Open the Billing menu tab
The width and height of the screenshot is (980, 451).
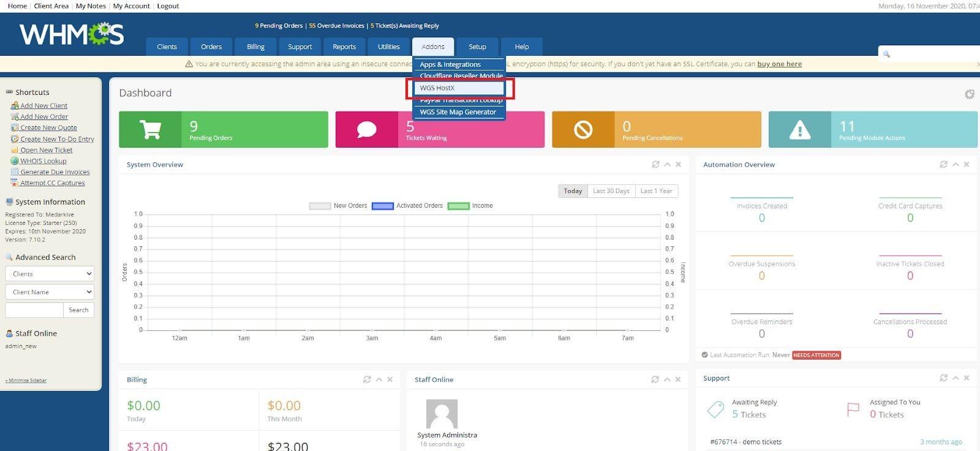(x=255, y=47)
